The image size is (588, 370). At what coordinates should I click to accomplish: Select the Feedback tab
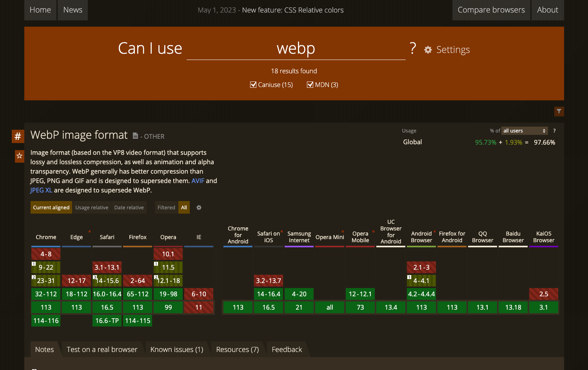pos(287,349)
